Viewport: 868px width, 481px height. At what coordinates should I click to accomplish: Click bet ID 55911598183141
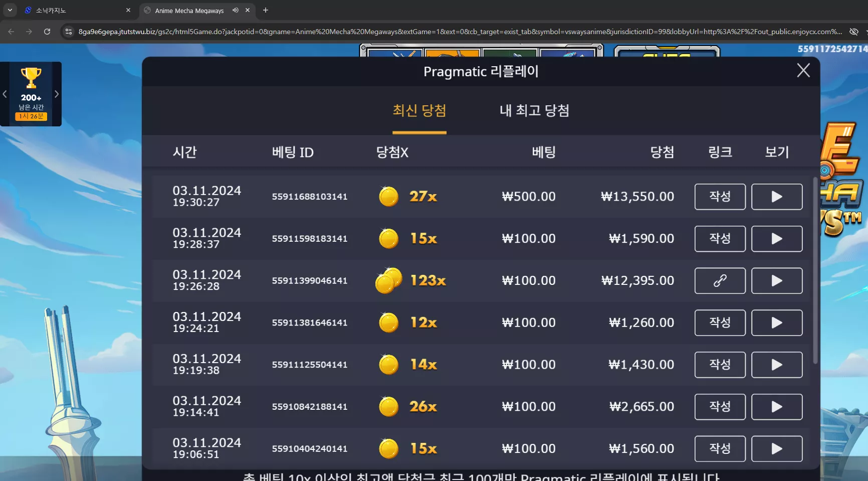[x=310, y=239]
